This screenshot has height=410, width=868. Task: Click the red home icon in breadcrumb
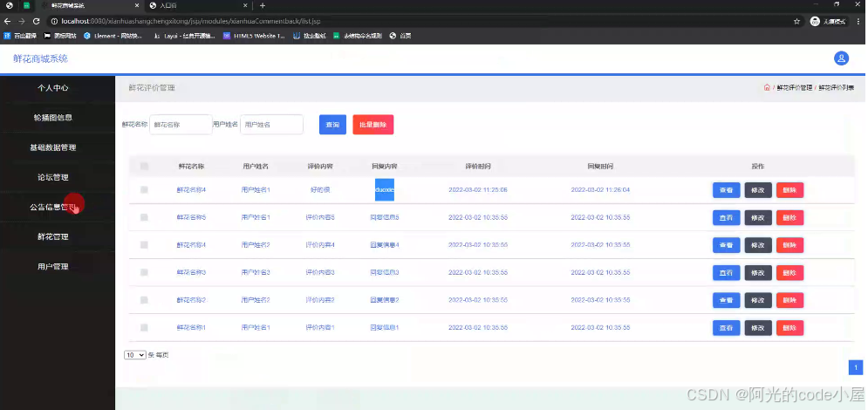pyautogui.click(x=767, y=87)
